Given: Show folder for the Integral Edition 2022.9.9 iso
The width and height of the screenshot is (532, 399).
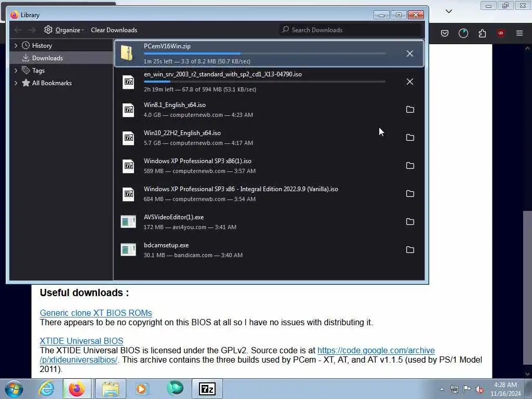Looking at the screenshot, I should tap(410, 194).
